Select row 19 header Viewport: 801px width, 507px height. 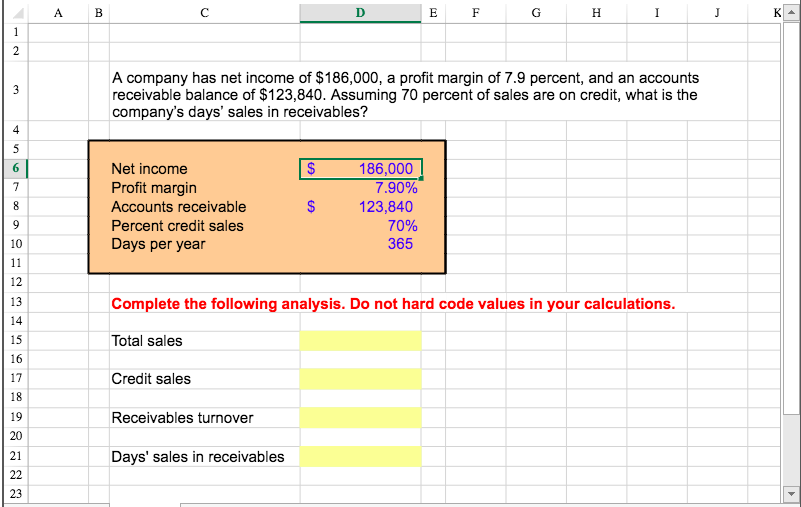(16, 417)
